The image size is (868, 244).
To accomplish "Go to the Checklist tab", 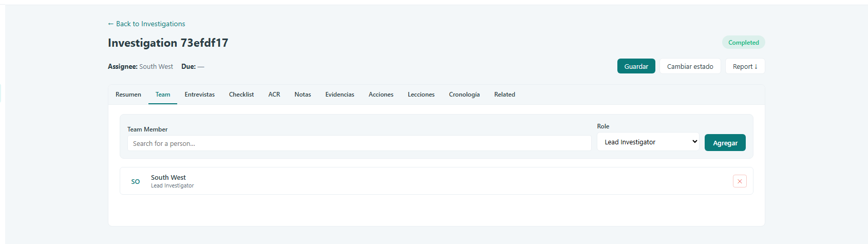I will coord(241,95).
